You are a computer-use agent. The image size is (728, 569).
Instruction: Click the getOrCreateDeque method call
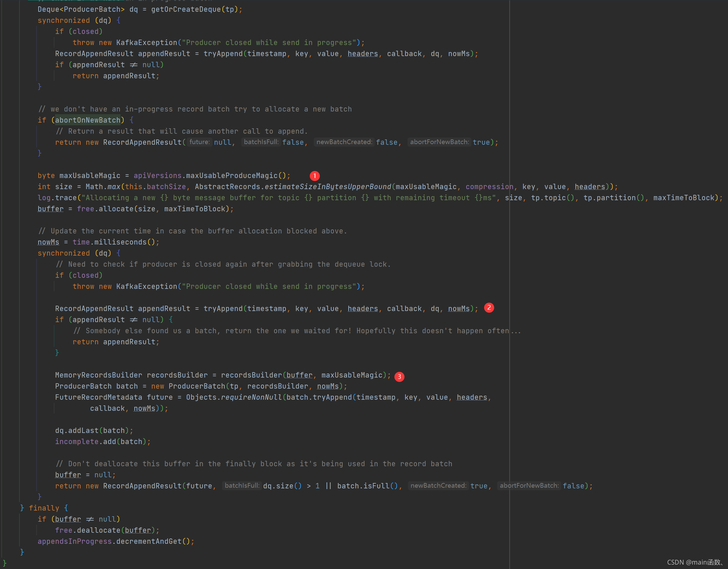click(186, 9)
